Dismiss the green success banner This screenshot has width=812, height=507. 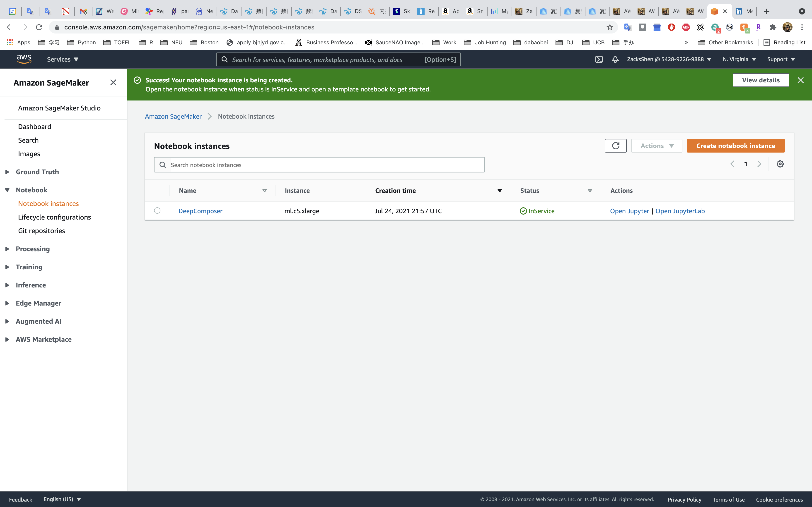tap(801, 80)
